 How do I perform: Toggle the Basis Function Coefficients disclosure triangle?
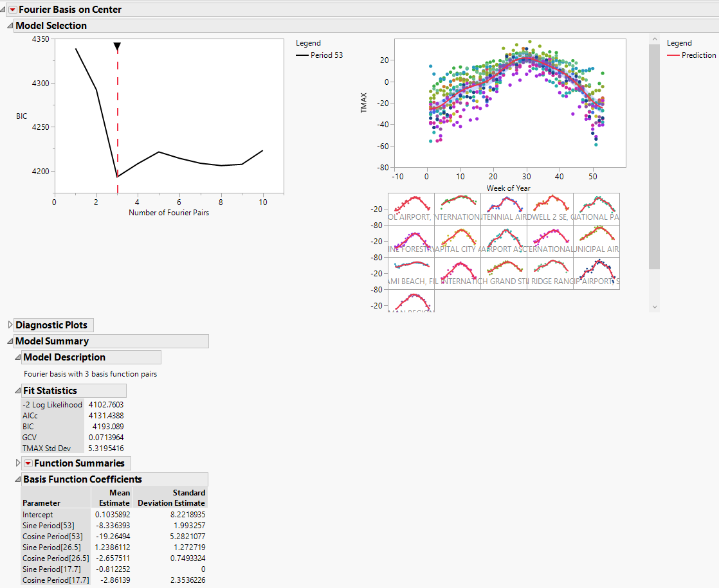tap(17, 479)
